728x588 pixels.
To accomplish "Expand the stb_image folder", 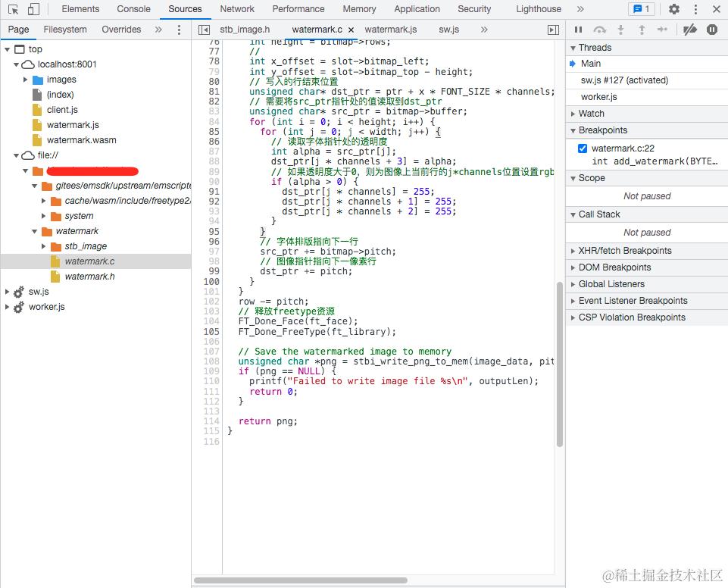I will tap(44, 246).
